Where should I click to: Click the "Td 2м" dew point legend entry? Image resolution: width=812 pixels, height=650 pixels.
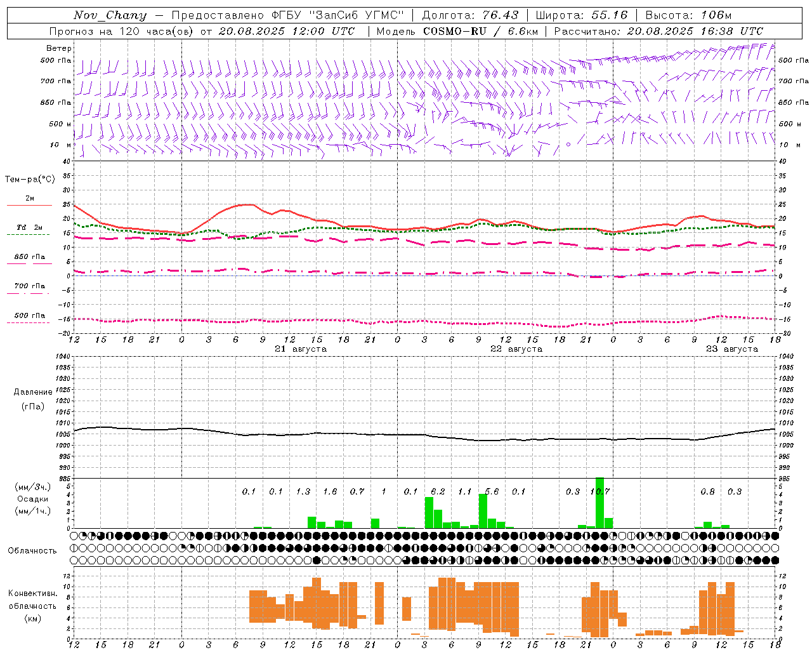tap(30, 227)
